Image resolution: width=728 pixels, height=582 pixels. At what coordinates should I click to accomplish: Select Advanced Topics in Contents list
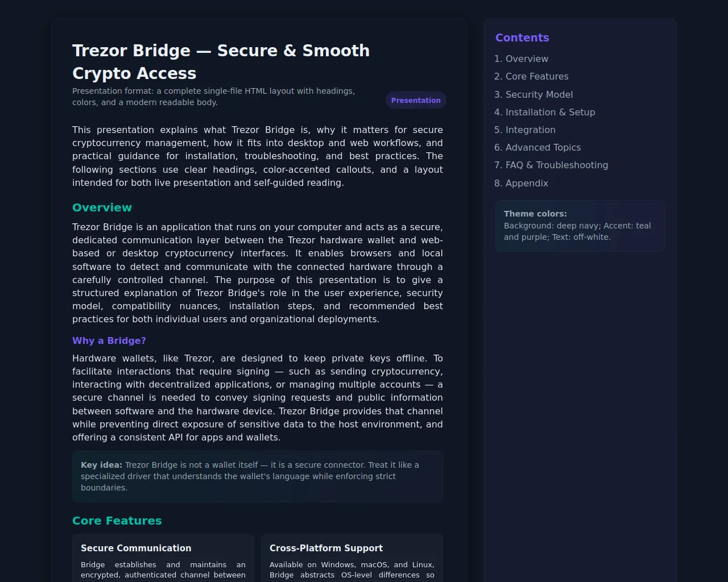coord(543,147)
